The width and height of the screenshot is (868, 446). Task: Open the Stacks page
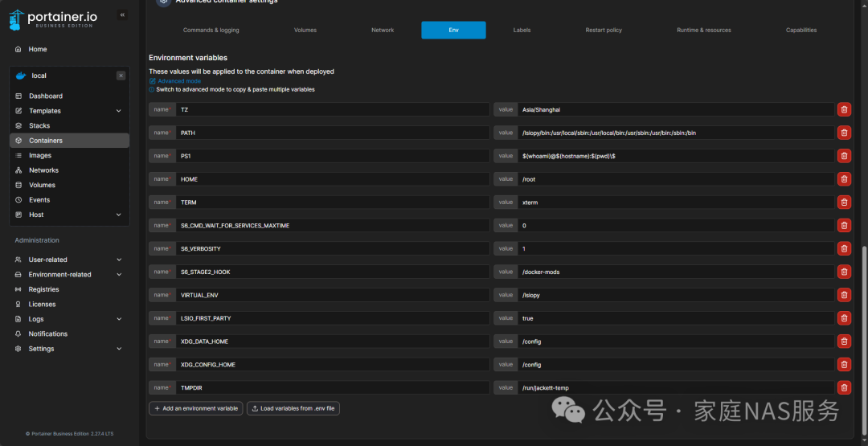coord(39,125)
